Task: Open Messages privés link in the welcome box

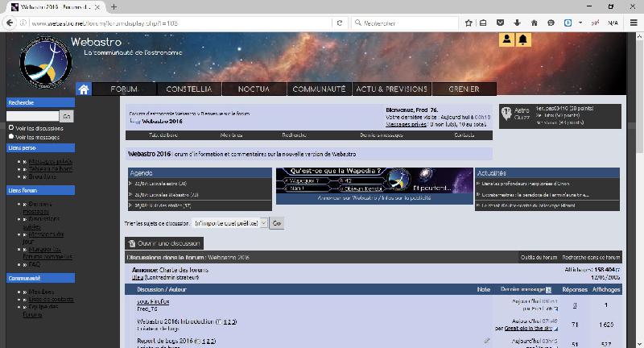Action: click(406, 124)
